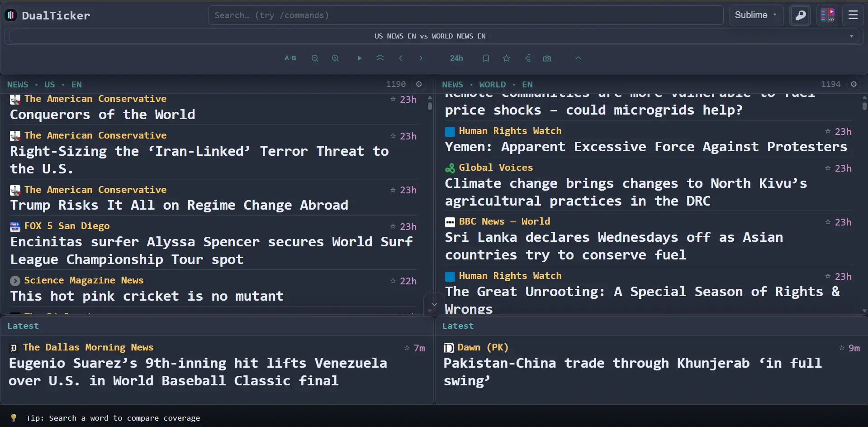Star the 'Trump Risks It All' item
The height and width of the screenshot is (427, 868).
[x=393, y=190]
